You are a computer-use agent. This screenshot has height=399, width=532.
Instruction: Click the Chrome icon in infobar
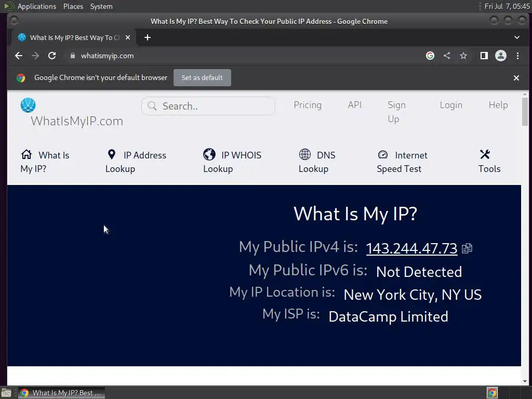click(21, 78)
